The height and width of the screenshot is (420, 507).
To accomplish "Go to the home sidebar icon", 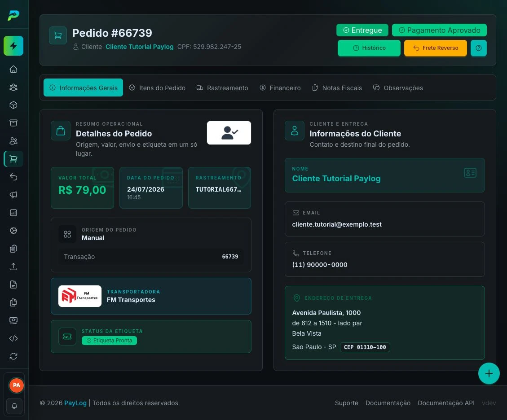I will click(x=13, y=69).
